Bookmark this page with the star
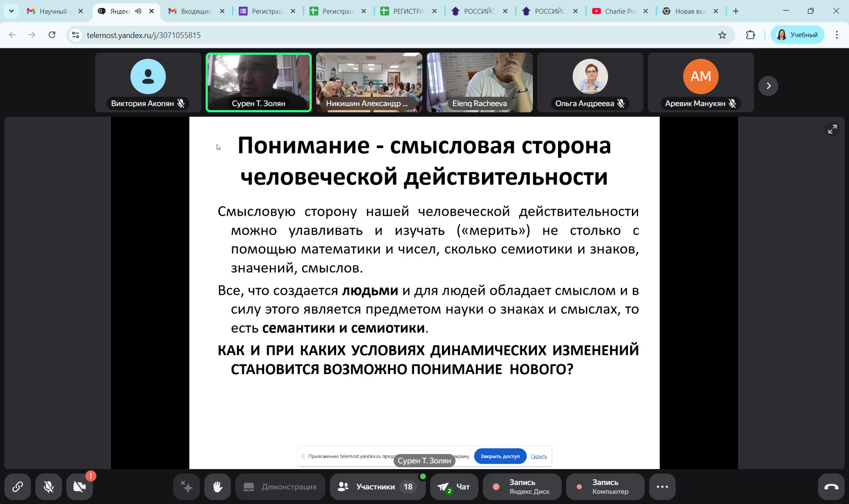 pos(722,35)
